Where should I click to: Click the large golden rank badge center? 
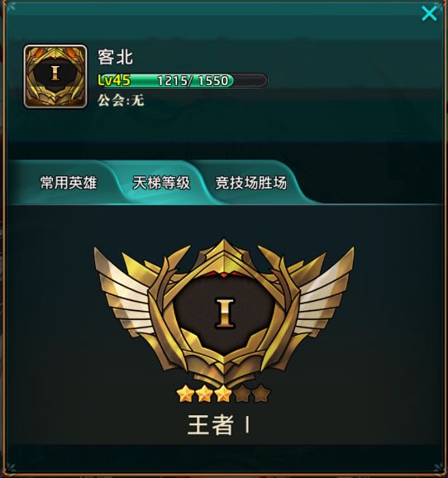pyautogui.click(x=224, y=313)
